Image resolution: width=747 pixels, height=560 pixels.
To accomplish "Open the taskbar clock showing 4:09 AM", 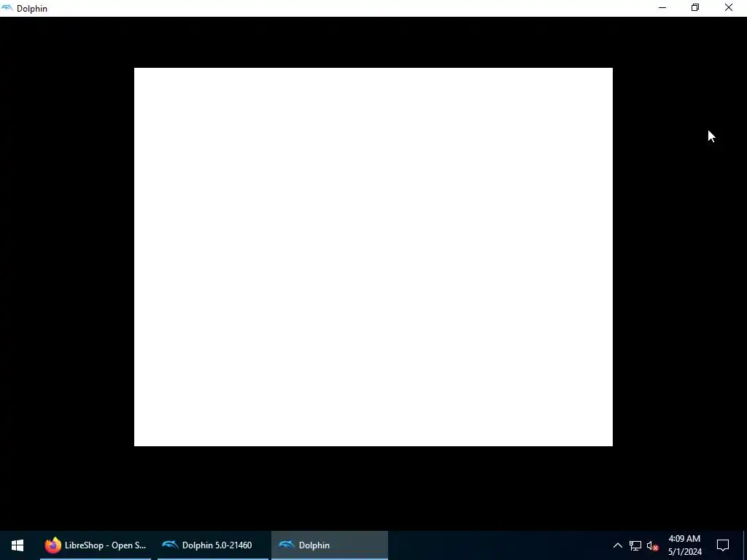I will pos(684,545).
